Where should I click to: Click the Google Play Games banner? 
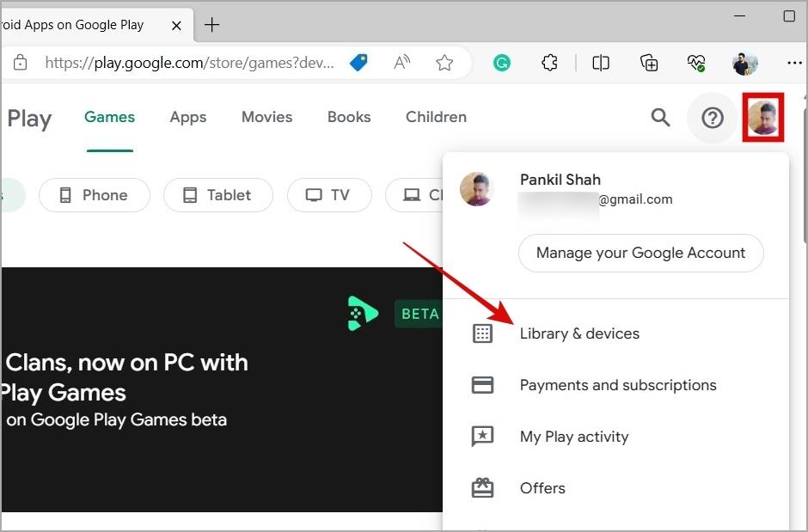coord(222,389)
